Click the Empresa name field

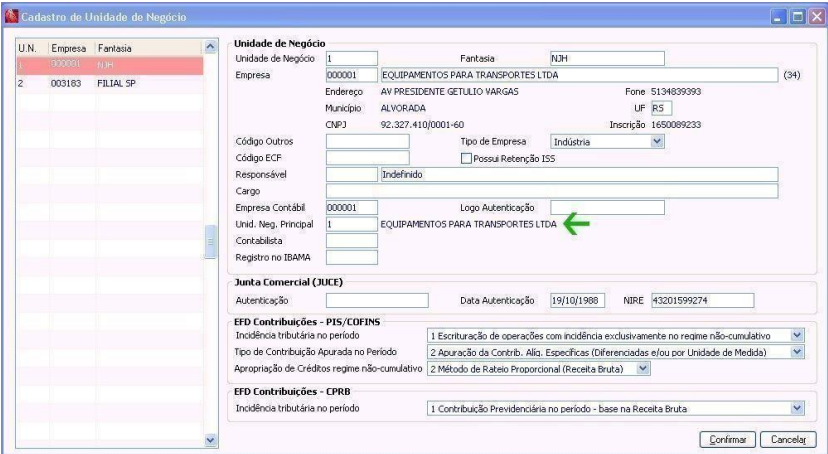click(x=579, y=75)
